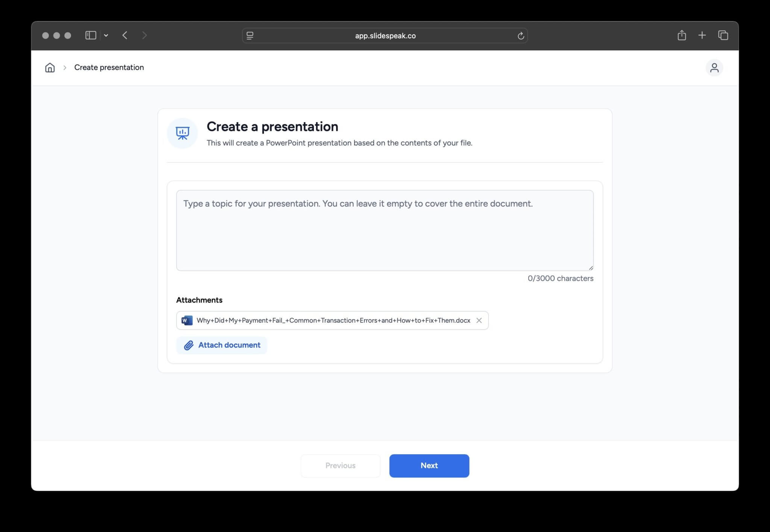
Task: Show the tab overview icon
Action: 723,35
